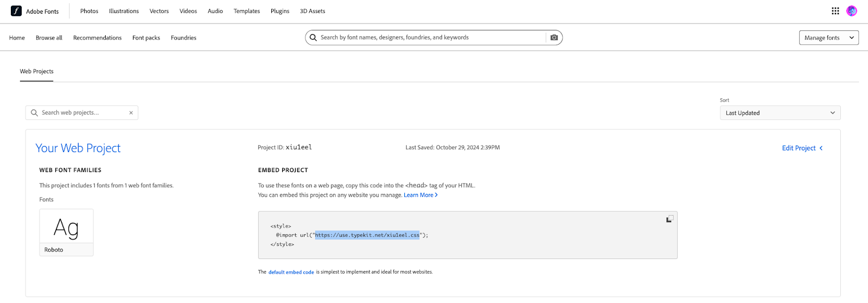Click the magnifier icon in font search
This screenshot has width=868, height=303.
click(313, 37)
